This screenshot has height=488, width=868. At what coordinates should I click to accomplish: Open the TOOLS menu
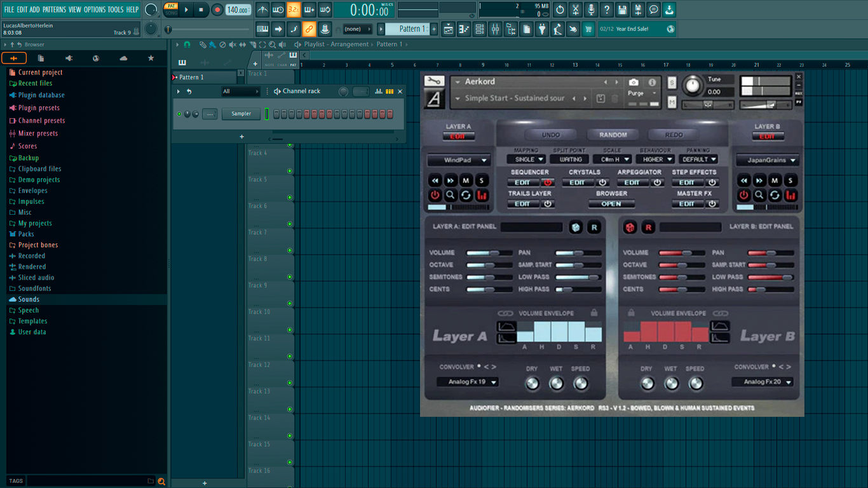116,10
